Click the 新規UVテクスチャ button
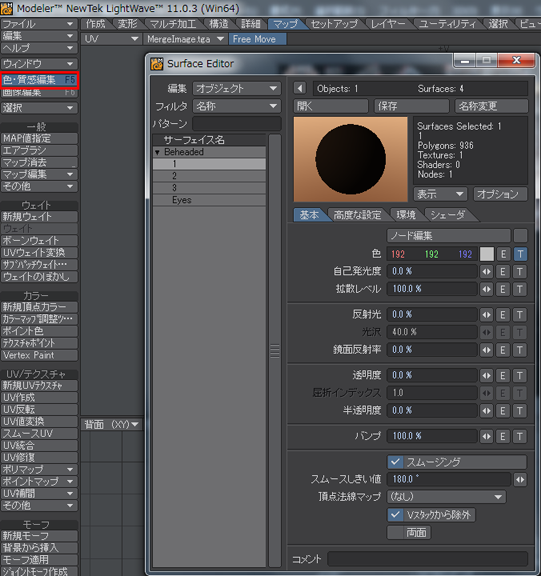 [x=39, y=385]
